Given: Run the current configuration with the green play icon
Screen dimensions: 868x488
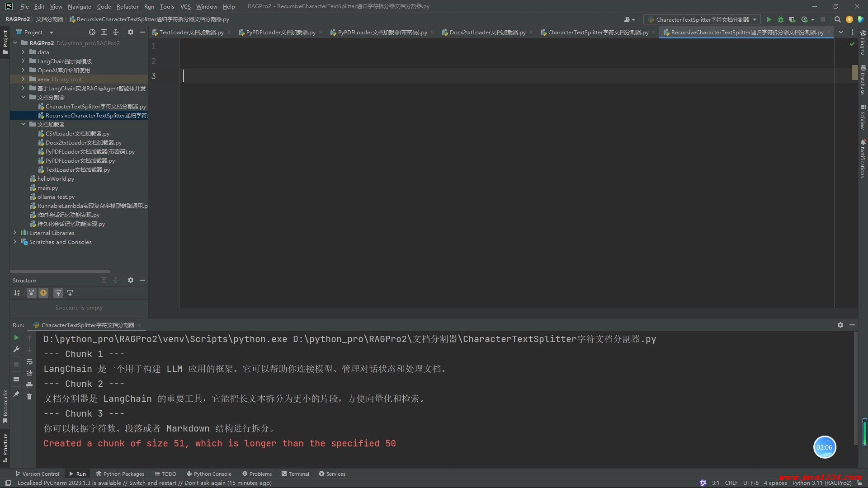Looking at the screenshot, I should tap(769, 19).
